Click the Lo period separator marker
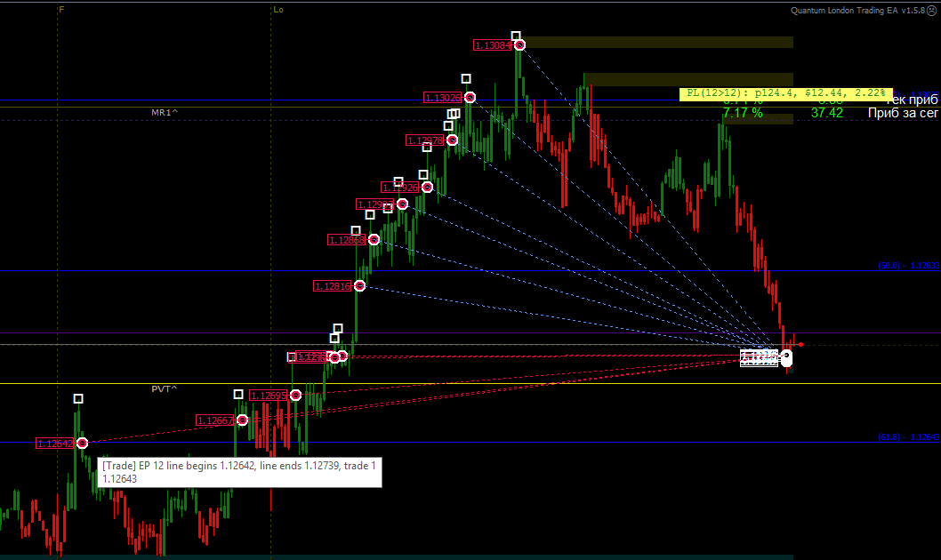The image size is (941, 560). click(277, 10)
